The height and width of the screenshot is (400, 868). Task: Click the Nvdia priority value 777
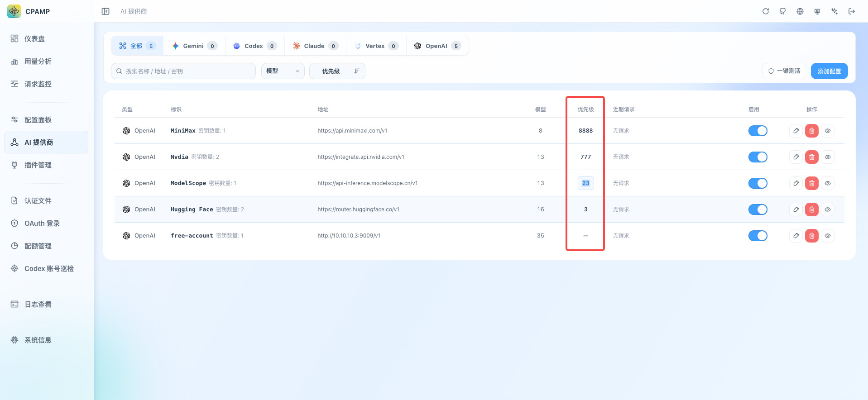[586, 157]
